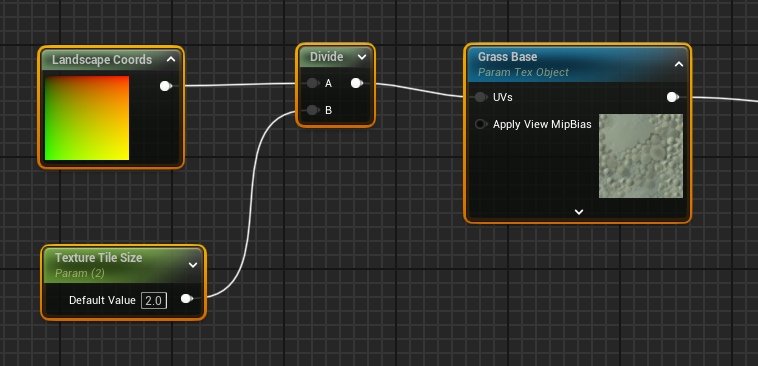Select the Grass Base texture thumbnail
The image size is (758, 366).
(x=641, y=156)
